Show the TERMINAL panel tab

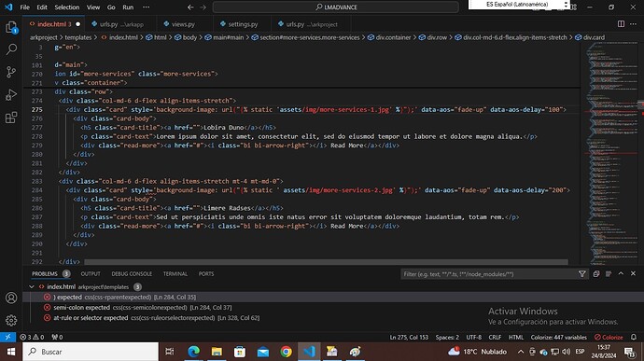(175, 274)
